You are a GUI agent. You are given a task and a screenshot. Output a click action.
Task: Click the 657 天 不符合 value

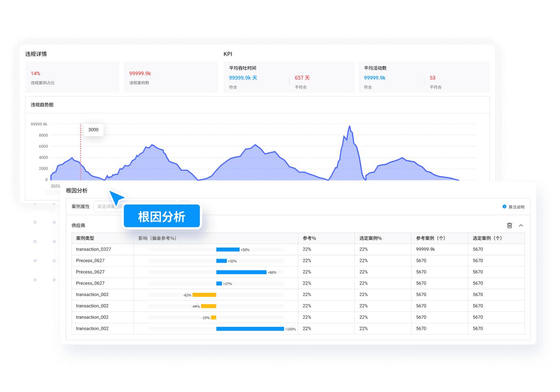tap(302, 78)
